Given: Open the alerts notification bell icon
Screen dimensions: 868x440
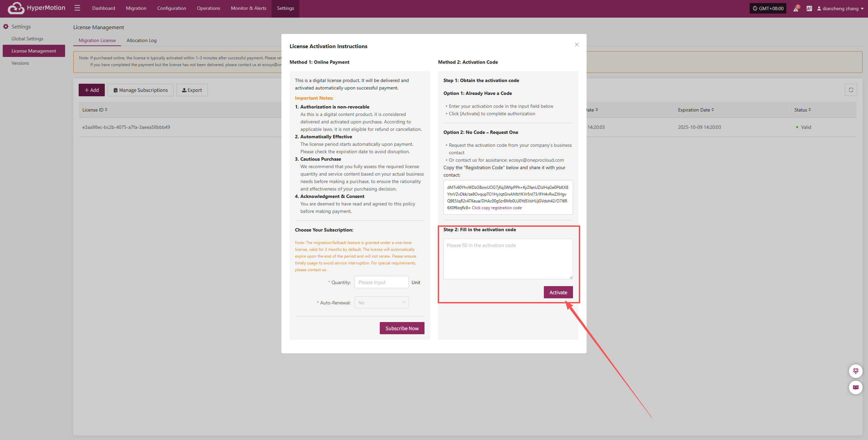Looking at the screenshot, I should [796, 8].
